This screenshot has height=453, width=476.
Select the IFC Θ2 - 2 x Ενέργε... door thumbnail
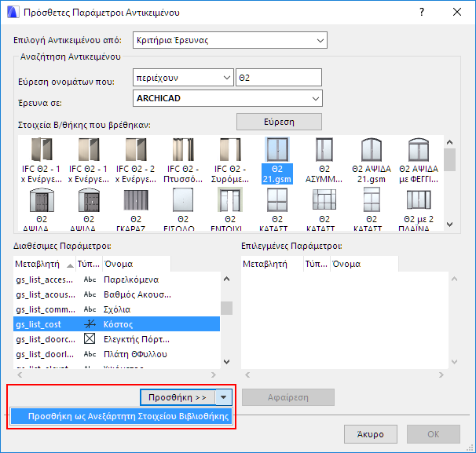point(136,160)
